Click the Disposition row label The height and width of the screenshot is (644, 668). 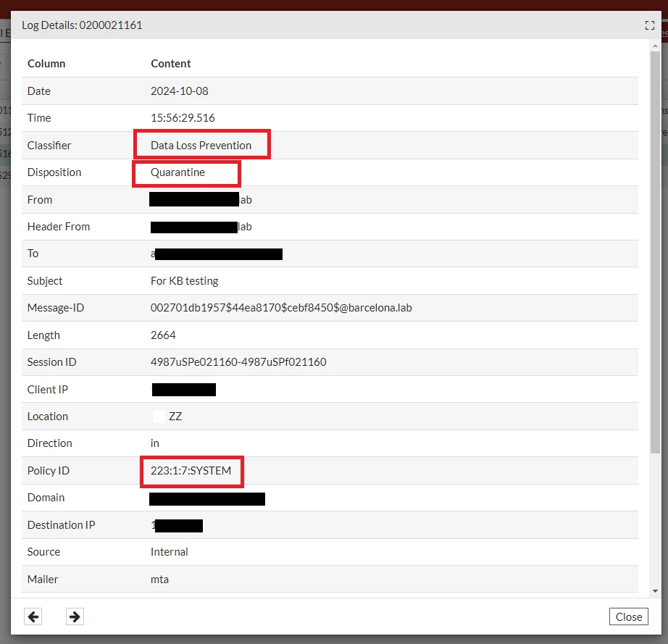(54, 172)
